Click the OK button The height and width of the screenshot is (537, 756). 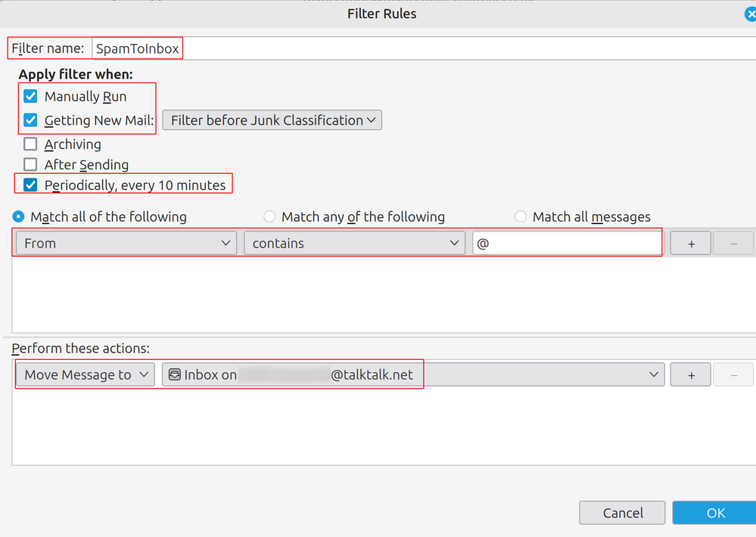[715, 513]
